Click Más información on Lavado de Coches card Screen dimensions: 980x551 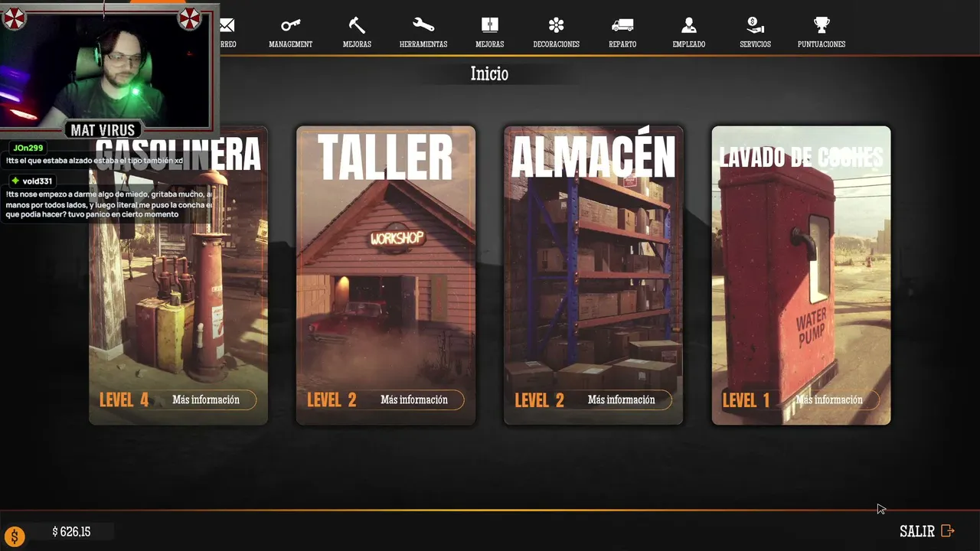pos(829,399)
